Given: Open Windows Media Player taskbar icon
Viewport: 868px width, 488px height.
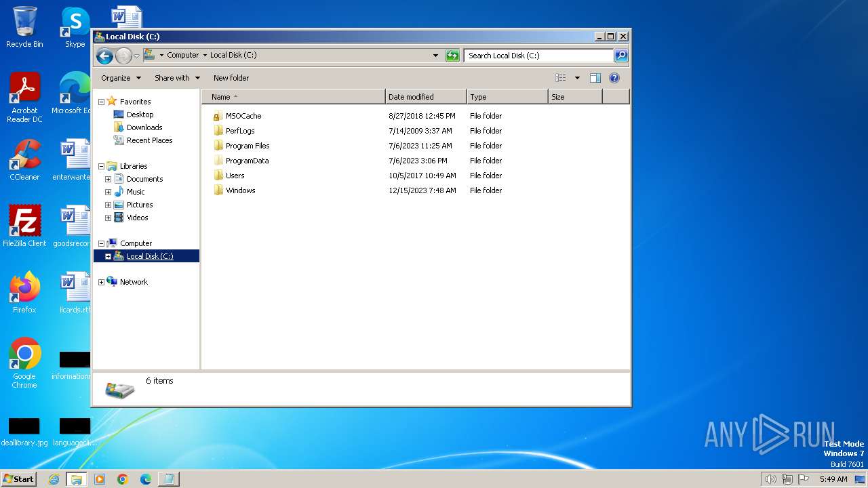Looking at the screenshot, I should click(x=100, y=479).
